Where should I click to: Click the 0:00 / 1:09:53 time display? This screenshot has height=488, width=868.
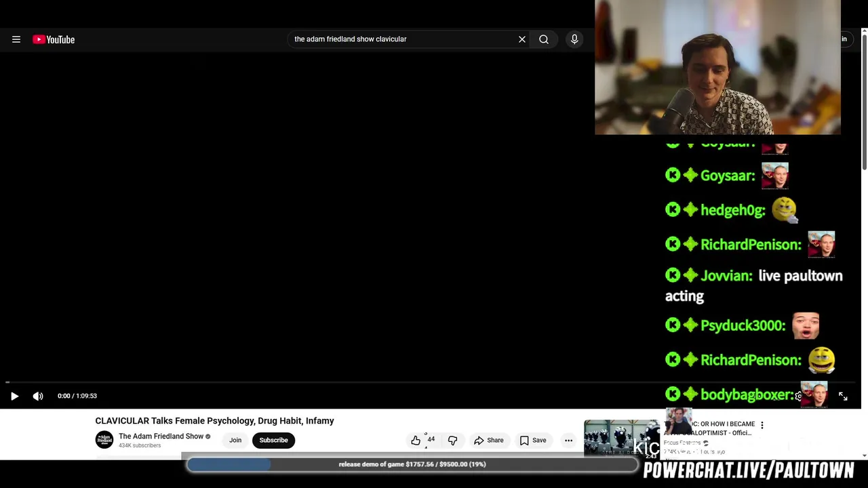tap(77, 396)
